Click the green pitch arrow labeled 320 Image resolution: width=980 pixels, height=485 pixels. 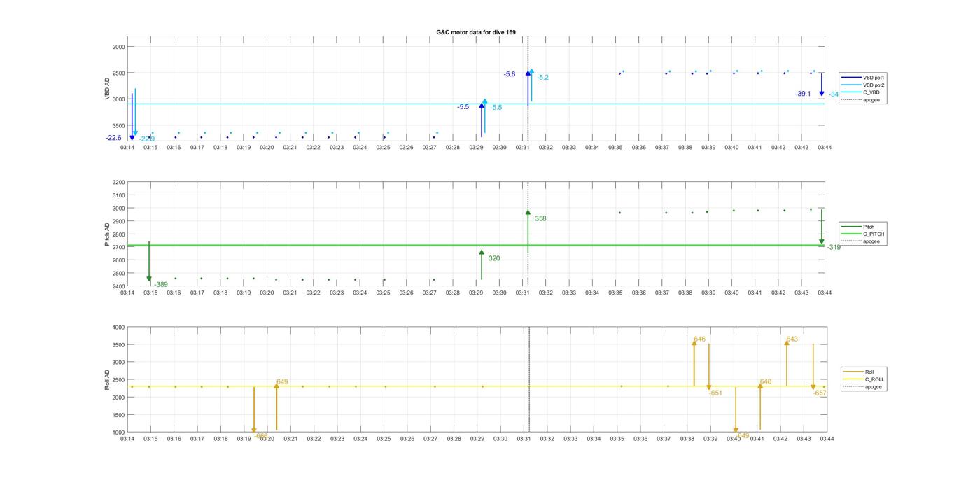482,265
